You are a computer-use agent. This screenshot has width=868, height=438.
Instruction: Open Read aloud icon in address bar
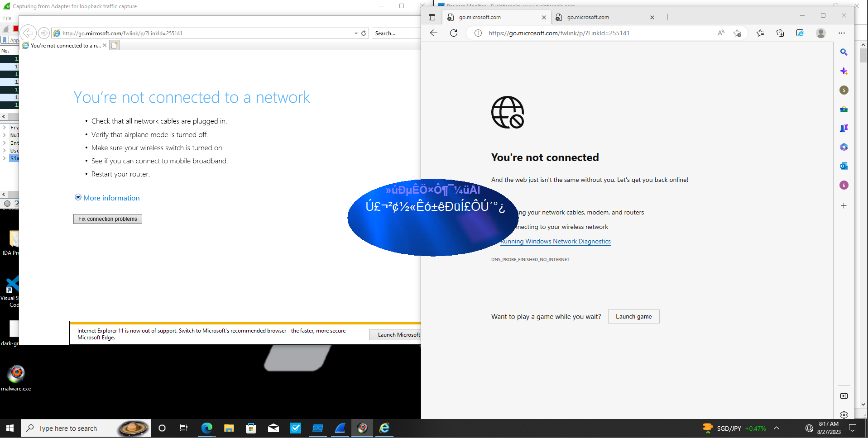721,33
